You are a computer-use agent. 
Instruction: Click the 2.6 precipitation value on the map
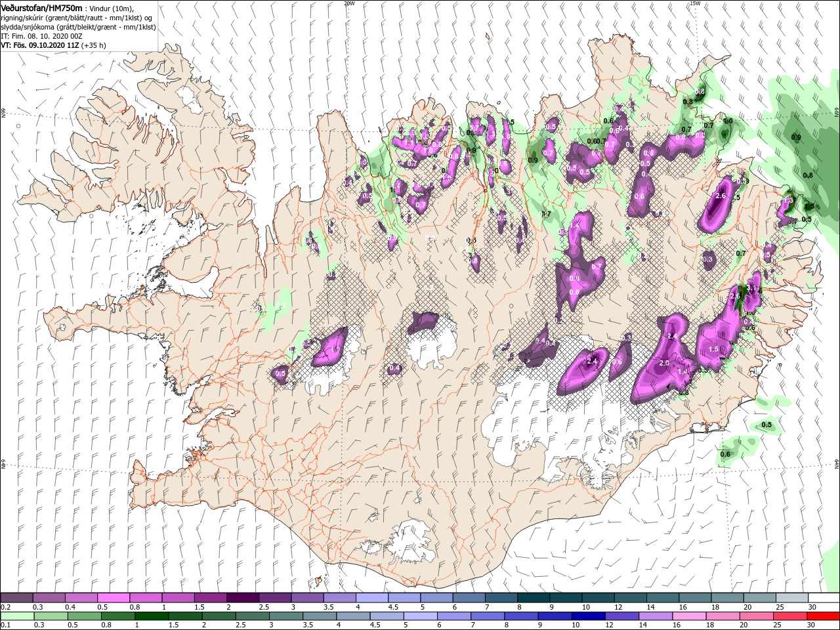click(720, 196)
